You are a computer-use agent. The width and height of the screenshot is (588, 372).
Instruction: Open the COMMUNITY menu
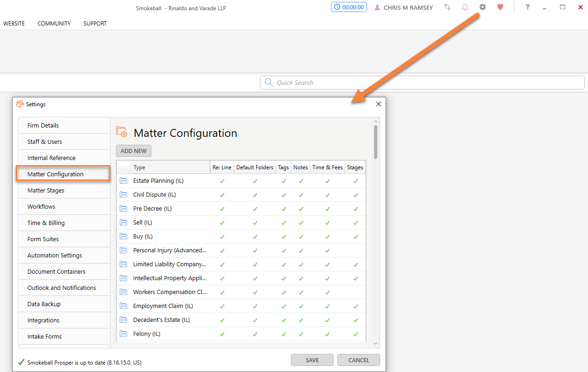pos(54,24)
